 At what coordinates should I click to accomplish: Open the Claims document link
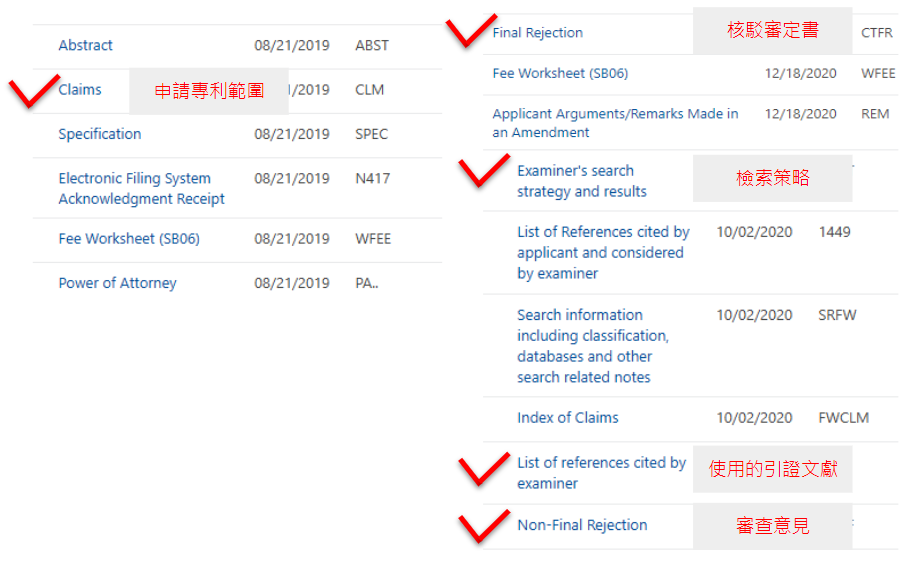(x=80, y=90)
